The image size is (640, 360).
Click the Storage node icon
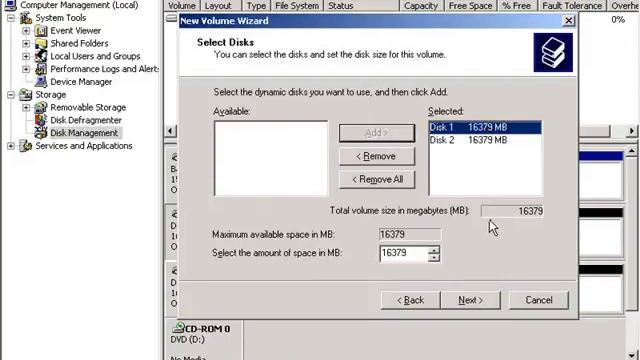tap(26, 95)
